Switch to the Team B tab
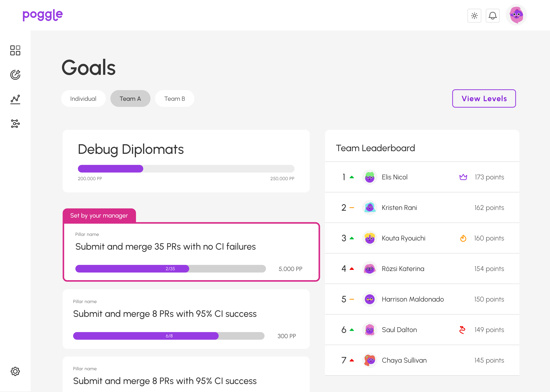 pyautogui.click(x=174, y=98)
